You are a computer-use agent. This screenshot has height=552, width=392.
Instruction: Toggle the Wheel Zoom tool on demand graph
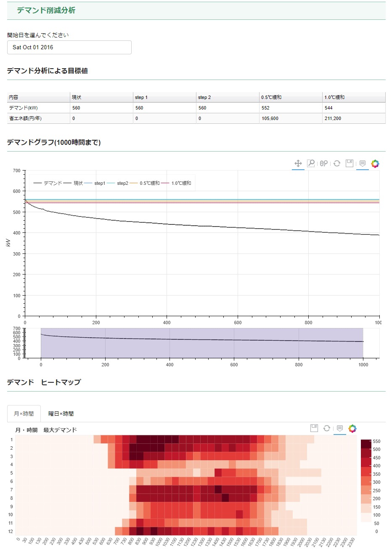[323, 163]
